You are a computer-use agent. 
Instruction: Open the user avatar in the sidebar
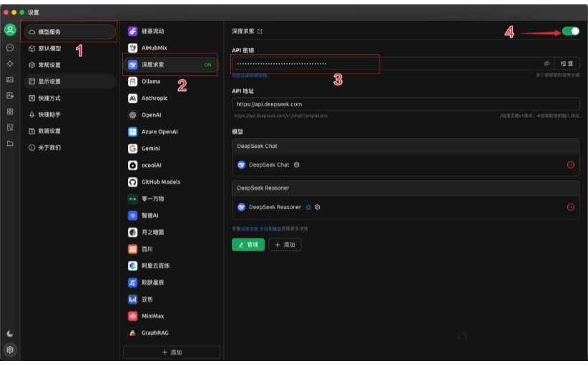point(10,29)
